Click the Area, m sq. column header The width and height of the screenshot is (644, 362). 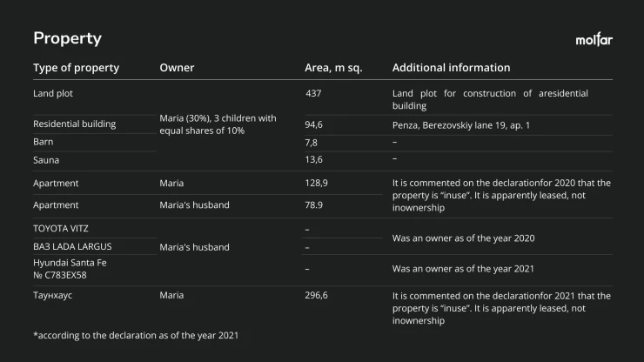coord(333,68)
